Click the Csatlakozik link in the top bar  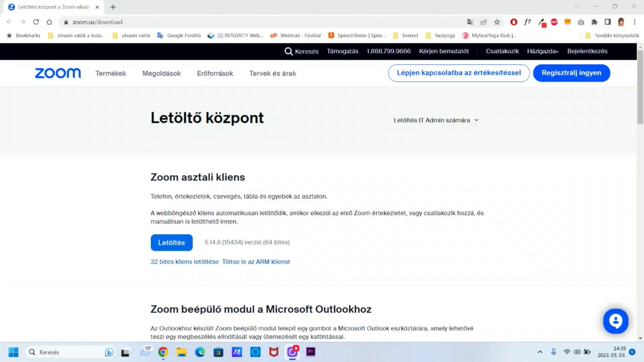[x=502, y=51]
